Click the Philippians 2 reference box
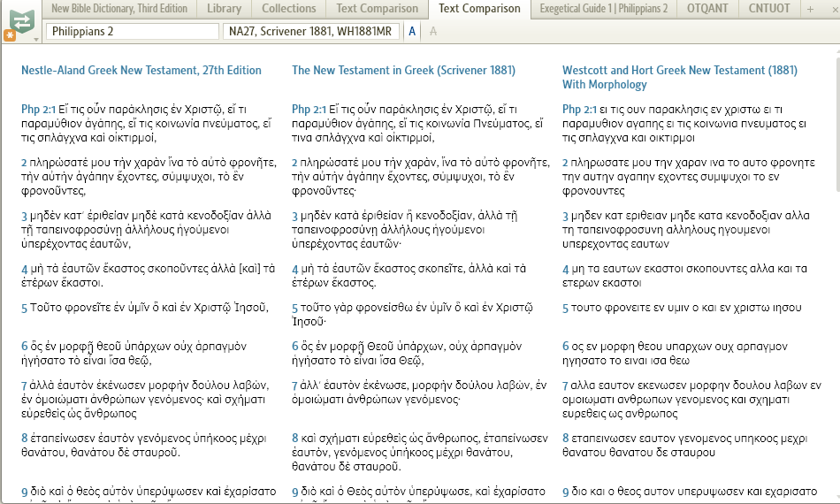The width and height of the screenshot is (840, 504). pos(133,32)
